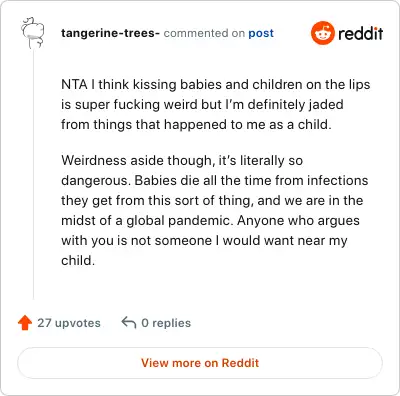Click the comment paragraph starting "NTA I think"
The image size is (400, 396).
[x=215, y=104]
